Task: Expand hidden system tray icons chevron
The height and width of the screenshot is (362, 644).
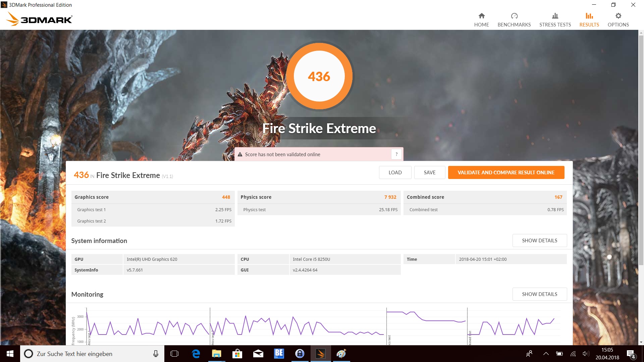Action: 546,354
